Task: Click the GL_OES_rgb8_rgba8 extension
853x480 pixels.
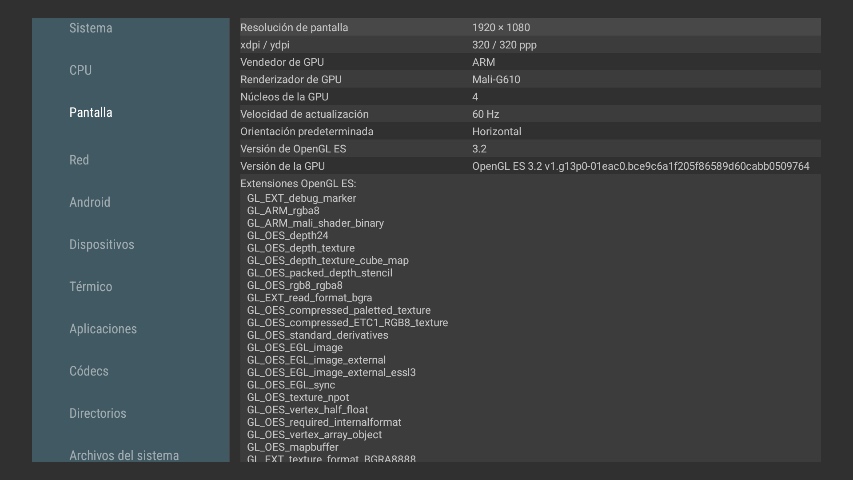Action: 295,285
